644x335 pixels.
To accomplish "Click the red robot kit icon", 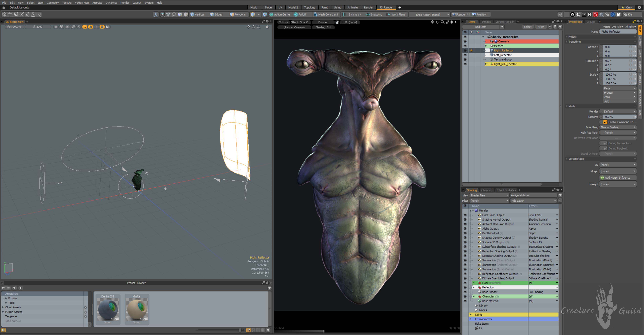I will [x=596, y=15].
